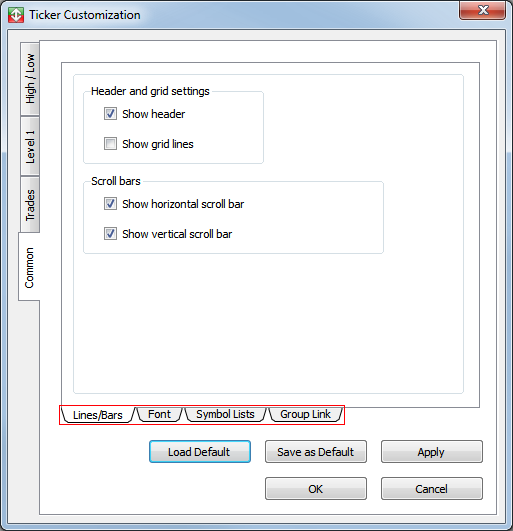This screenshot has height=531, width=513.
Task: Go to the Symbol Lists tab
Action: [x=225, y=414]
